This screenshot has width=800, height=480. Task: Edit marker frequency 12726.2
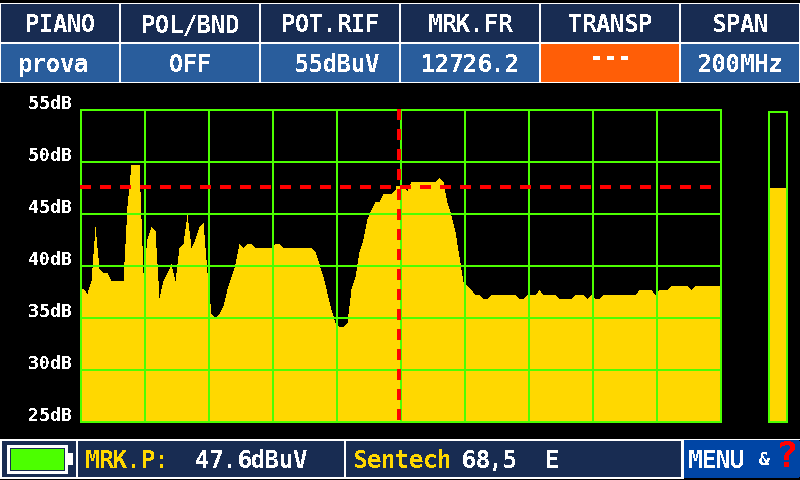click(470, 63)
